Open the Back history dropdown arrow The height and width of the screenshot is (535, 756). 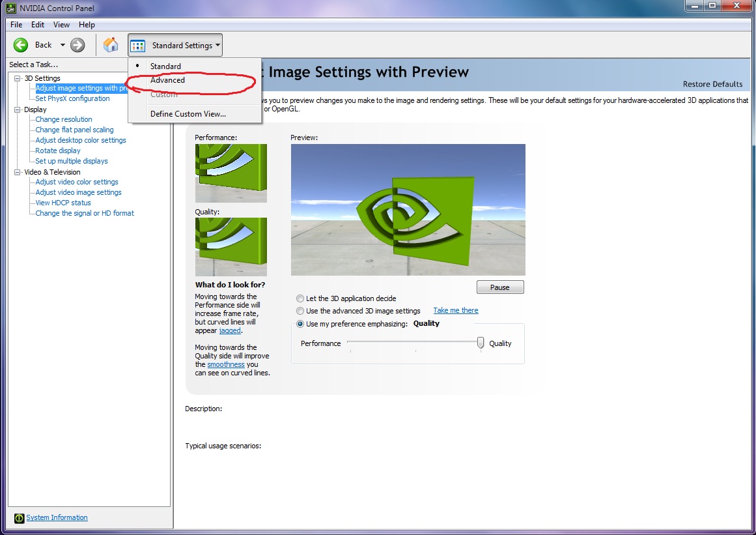(63, 45)
